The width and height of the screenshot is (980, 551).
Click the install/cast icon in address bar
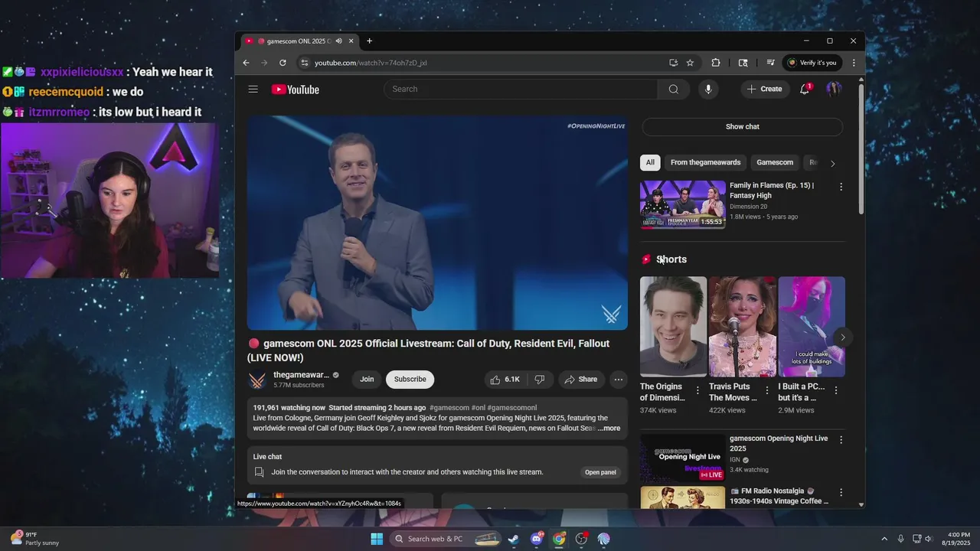coord(673,63)
